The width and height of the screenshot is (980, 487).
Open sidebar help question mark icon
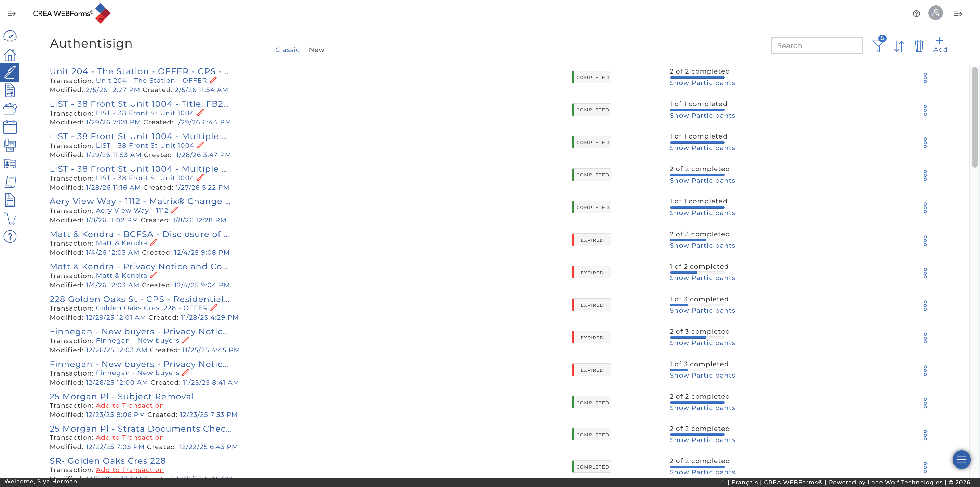10,237
